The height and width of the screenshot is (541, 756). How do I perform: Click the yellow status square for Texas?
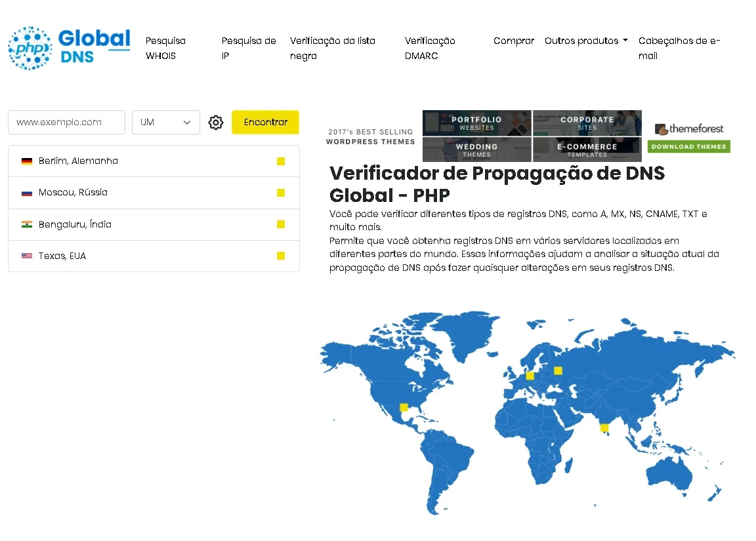click(x=281, y=256)
